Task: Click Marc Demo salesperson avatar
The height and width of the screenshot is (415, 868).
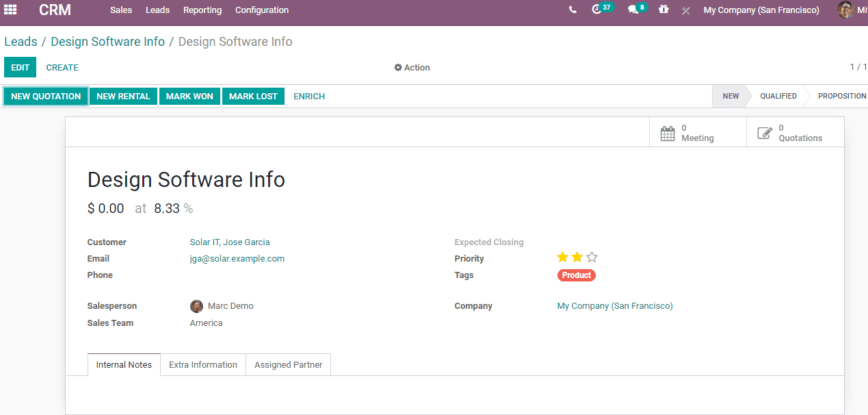Action: (196, 306)
